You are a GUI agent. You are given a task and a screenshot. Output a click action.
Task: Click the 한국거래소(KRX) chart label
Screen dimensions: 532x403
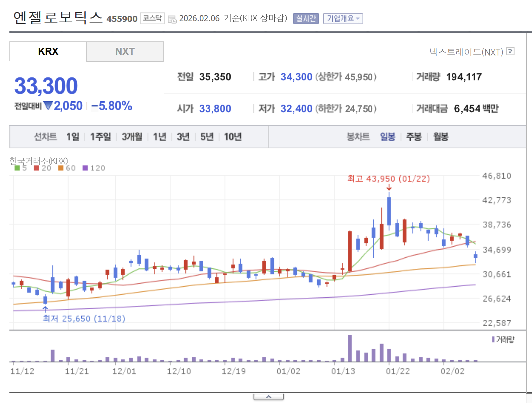coord(39,161)
